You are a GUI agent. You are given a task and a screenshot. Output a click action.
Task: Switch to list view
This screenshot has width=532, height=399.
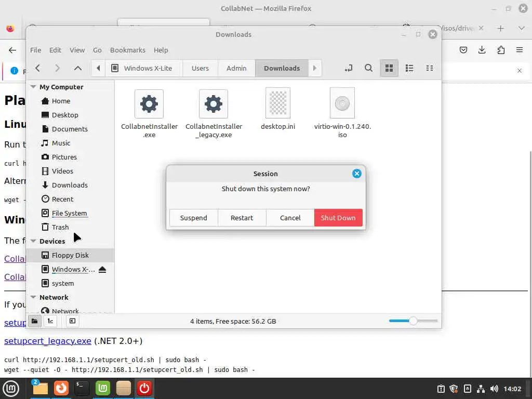coord(409,68)
